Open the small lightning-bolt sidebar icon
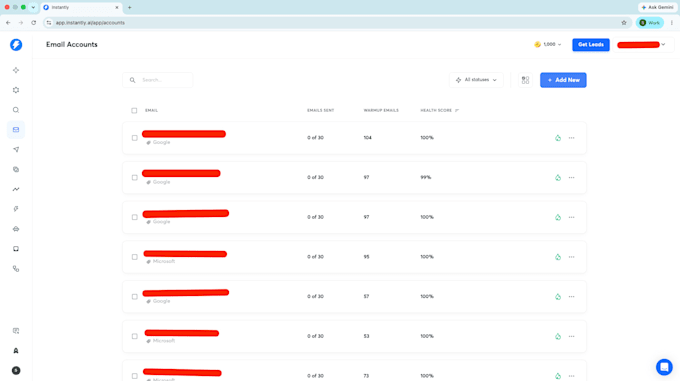680x381 pixels. click(16, 209)
